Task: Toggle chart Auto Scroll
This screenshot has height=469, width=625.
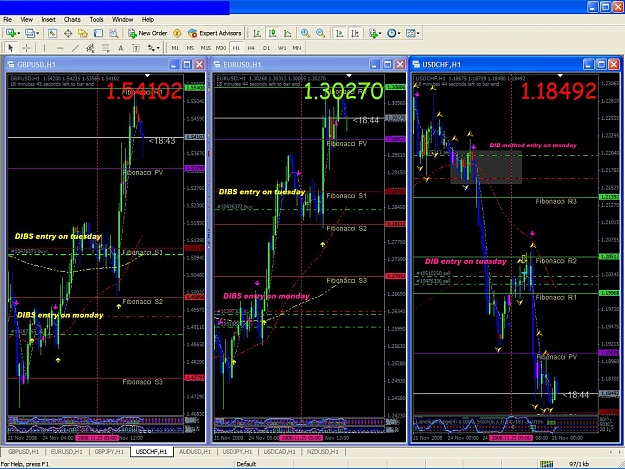Action: (x=340, y=33)
